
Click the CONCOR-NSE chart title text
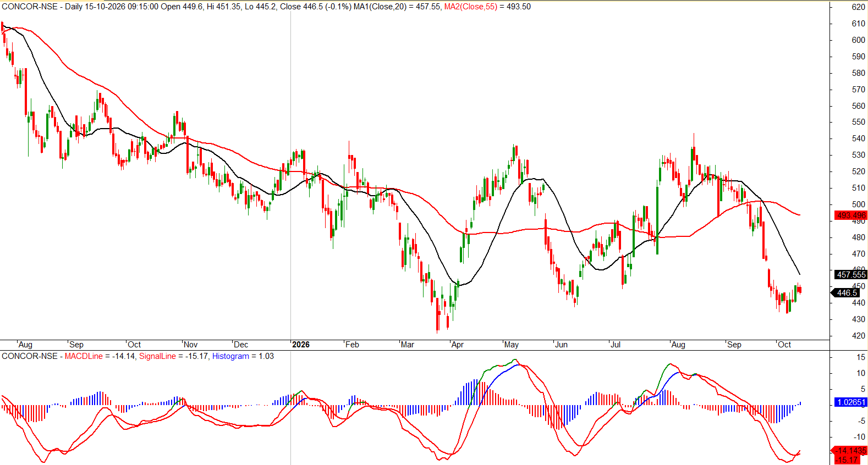29,7
